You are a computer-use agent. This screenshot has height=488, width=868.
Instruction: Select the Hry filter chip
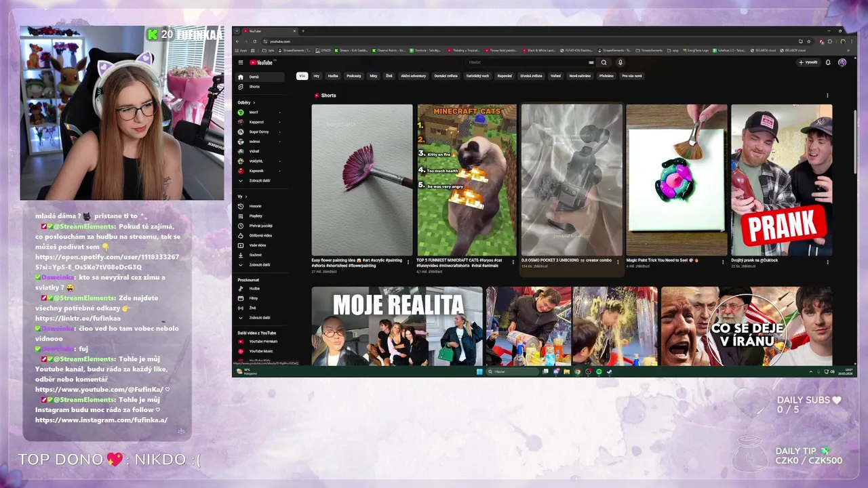[x=316, y=76]
